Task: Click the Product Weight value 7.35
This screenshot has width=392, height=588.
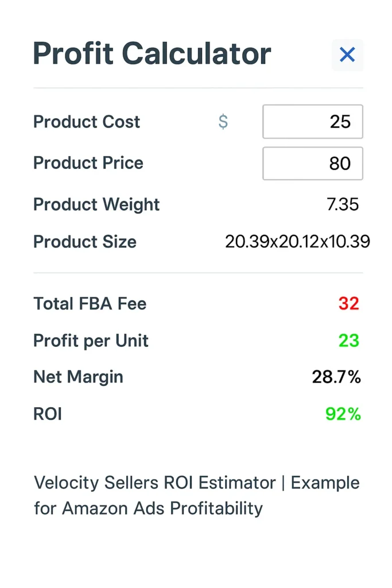Action: pyautogui.click(x=344, y=204)
